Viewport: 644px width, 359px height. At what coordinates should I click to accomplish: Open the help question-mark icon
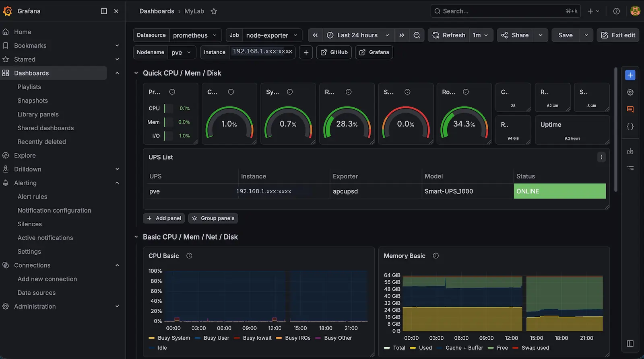pyautogui.click(x=616, y=11)
